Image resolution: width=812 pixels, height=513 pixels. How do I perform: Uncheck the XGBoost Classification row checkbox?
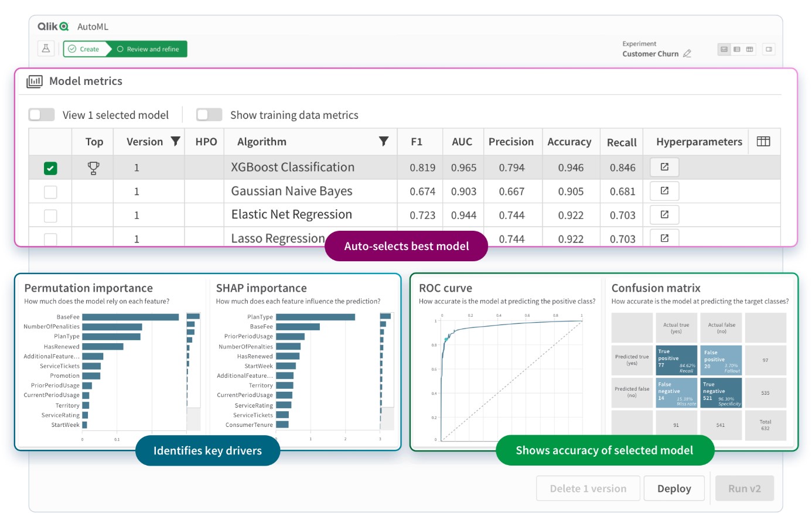coord(51,169)
